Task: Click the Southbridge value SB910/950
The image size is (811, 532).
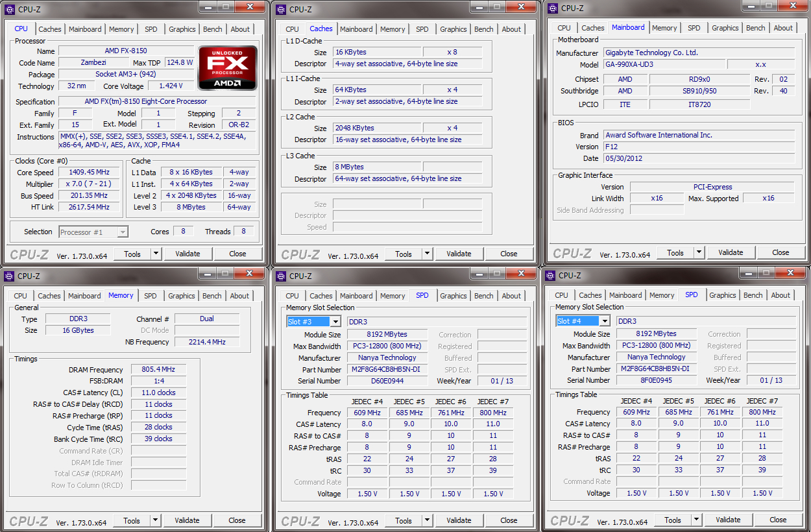Action: (x=699, y=91)
